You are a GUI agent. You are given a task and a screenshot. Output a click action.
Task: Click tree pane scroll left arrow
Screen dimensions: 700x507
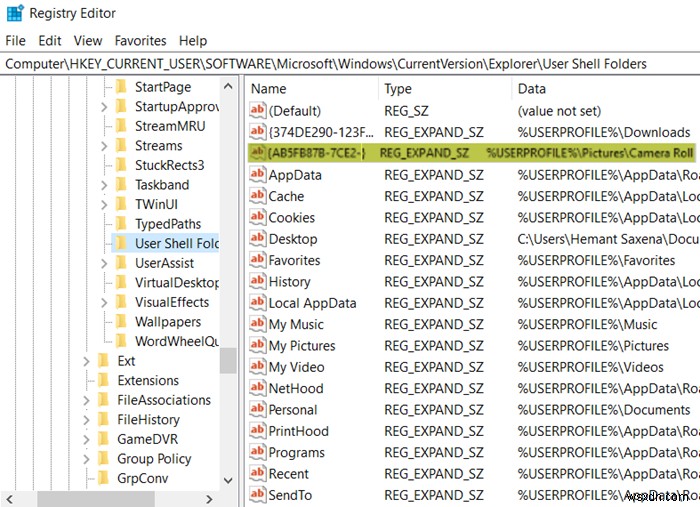point(9,499)
